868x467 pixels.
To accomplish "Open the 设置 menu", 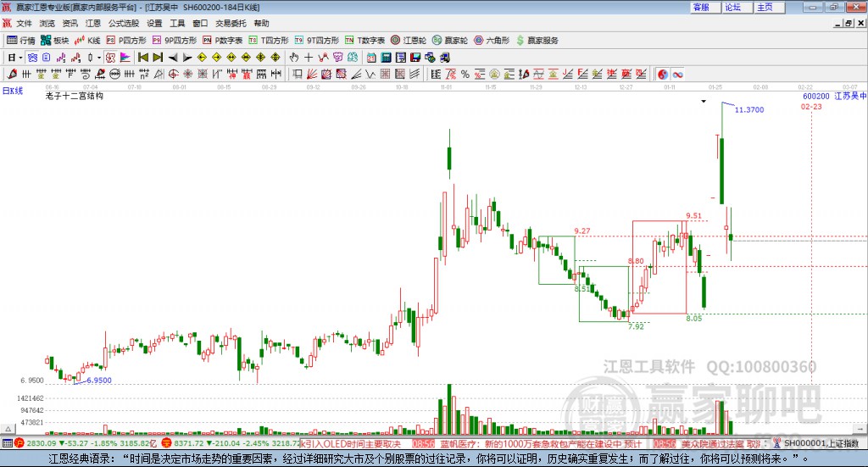I will (x=154, y=23).
